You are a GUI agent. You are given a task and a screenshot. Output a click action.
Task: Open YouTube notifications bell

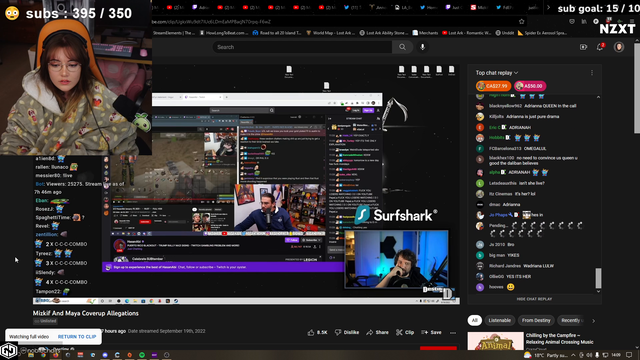[600, 47]
